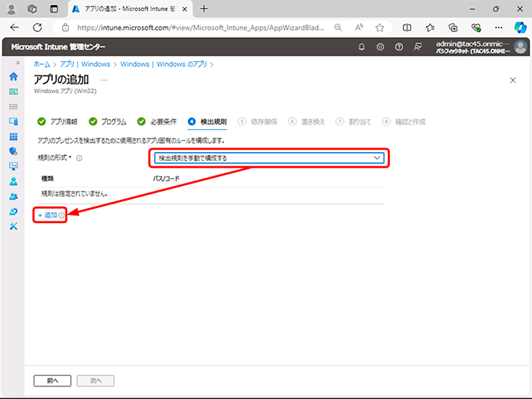
Task: Open Groups icon in the sidebar
Action: click(13, 196)
